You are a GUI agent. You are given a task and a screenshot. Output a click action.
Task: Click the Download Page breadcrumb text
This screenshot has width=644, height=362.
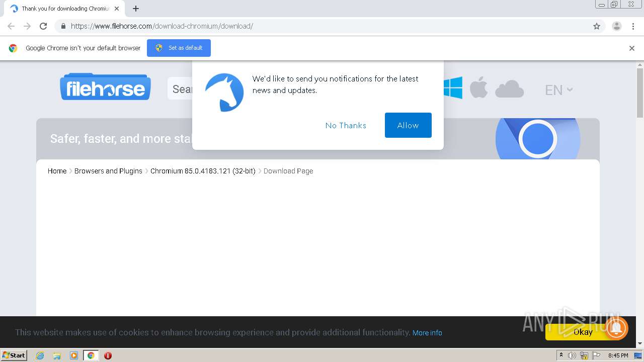coord(288,171)
